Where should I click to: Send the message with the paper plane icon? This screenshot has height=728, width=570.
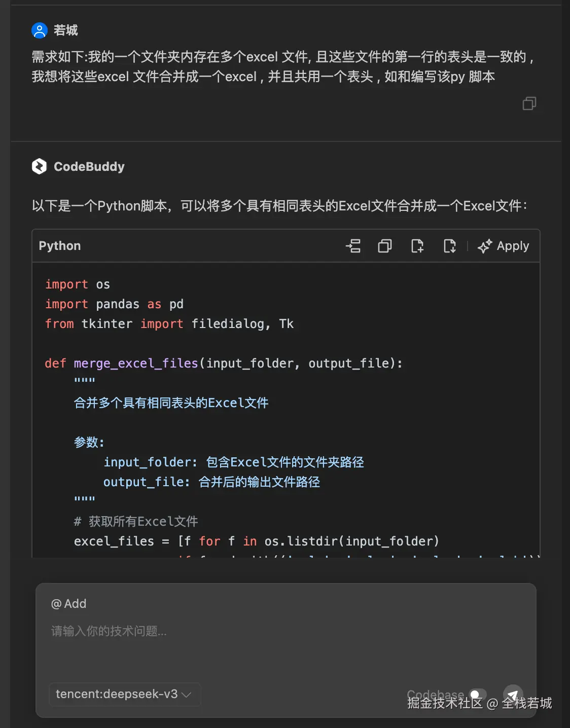pos(513,694)
